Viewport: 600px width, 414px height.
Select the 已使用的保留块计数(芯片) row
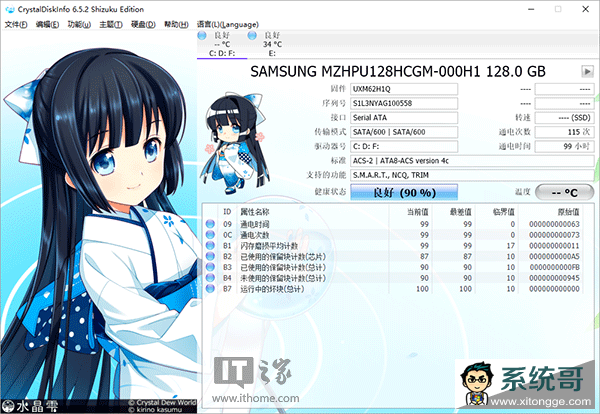[x=393, y=256]
